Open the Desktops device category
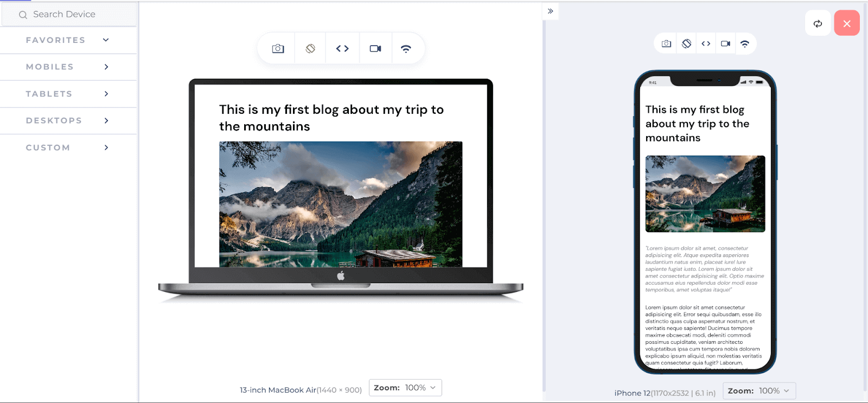This screenshot has height=403, width=868. (x=68, y=120)
